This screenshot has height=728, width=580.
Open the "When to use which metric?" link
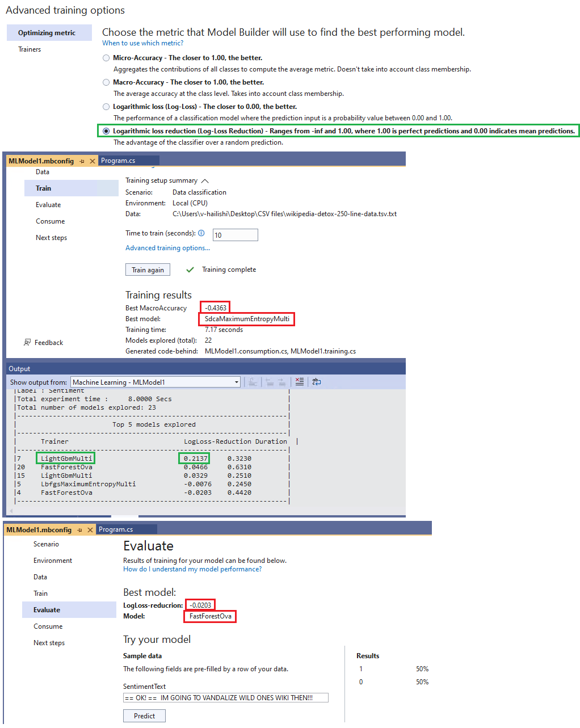click(x=142, y=43)
